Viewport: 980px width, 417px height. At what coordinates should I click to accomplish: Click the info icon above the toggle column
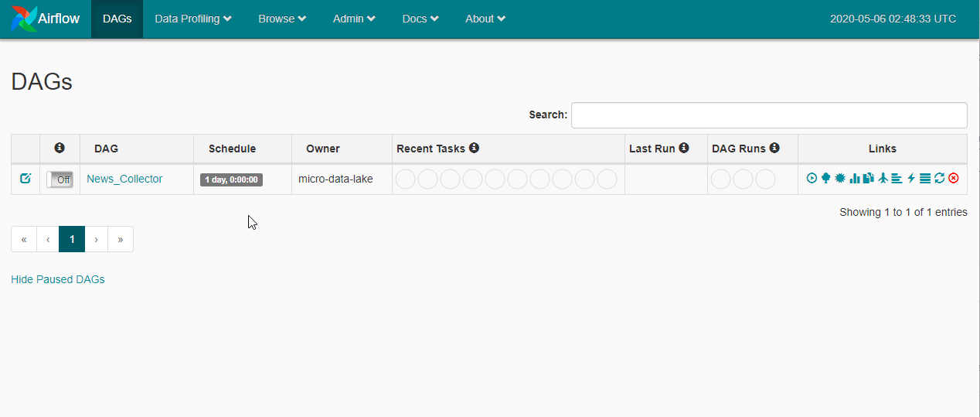tap(60, 148)
